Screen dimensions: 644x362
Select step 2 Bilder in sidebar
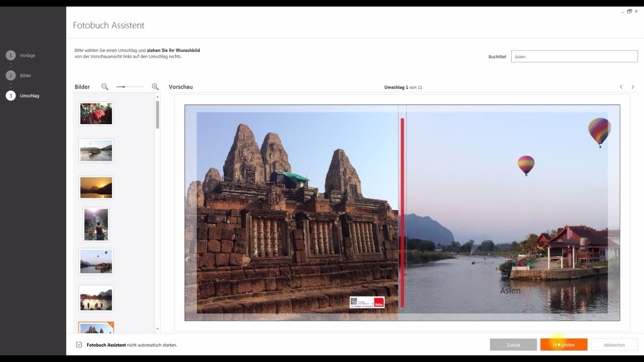(19, 75)
